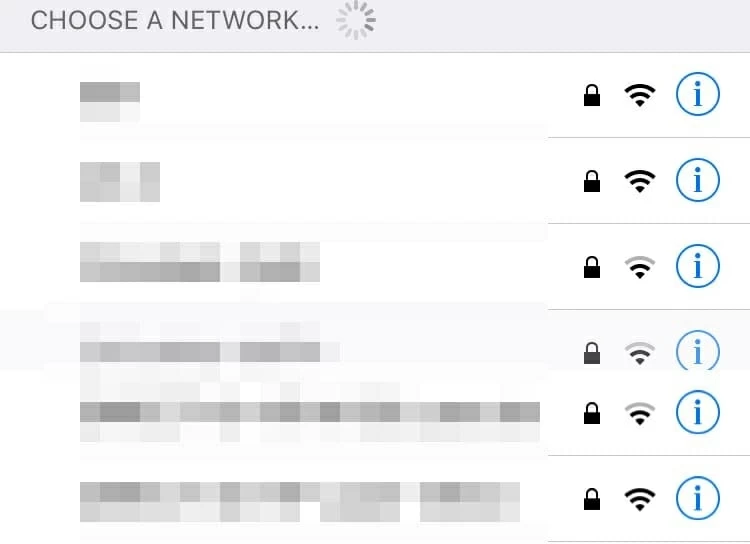Click the Wi-Fi signal icon in fifth row

tap(640, 414)
